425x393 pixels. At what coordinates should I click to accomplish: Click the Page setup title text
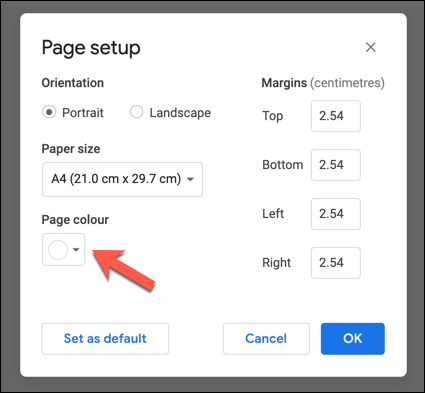pyautogui.click(x=91, y=48)
